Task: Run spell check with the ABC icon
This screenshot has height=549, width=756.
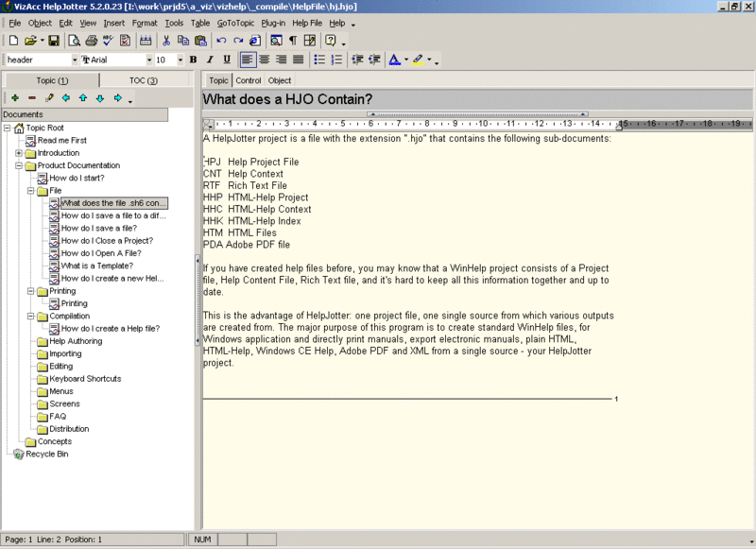Action: [108, 41]
